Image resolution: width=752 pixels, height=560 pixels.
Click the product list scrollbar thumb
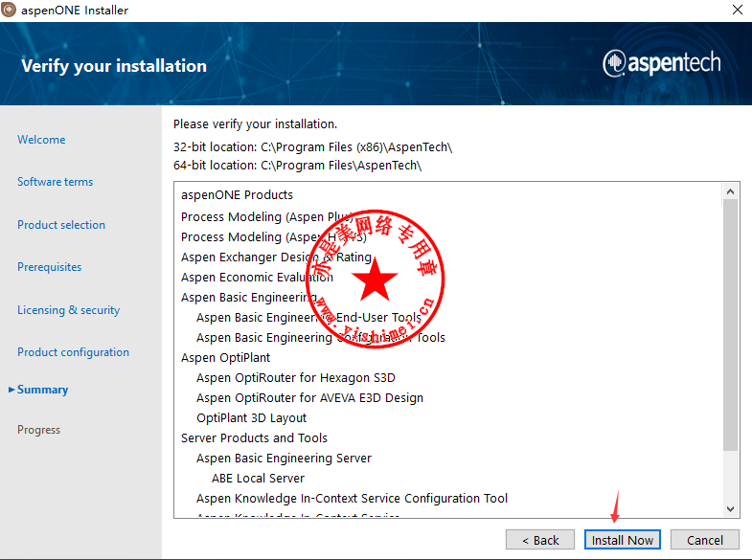coord(730,325)
